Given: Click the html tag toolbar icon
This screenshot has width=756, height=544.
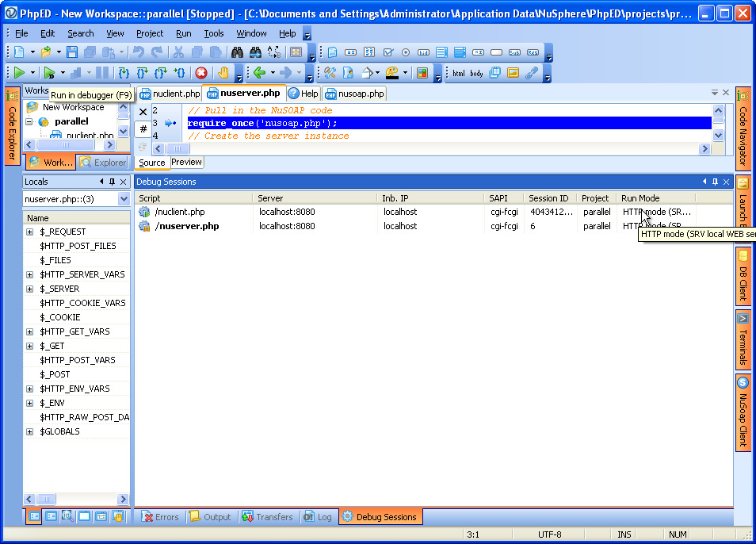Looking at the screenshot, I should click(x=458, y=73).
